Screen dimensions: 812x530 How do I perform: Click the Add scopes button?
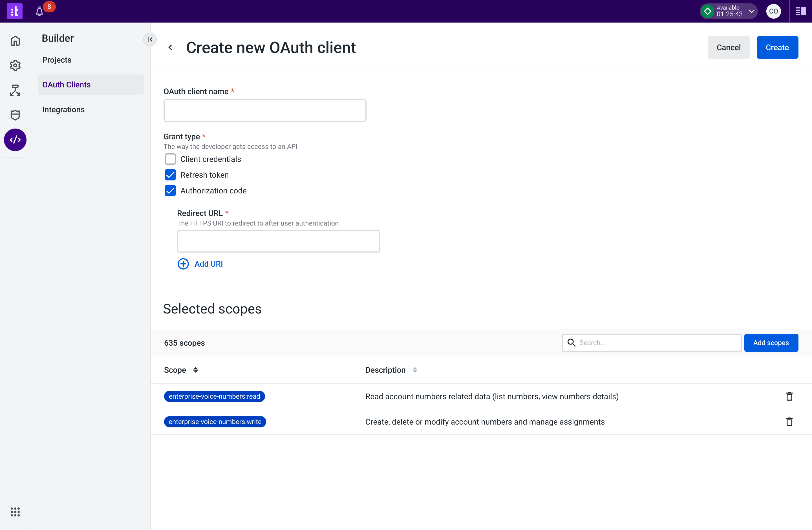771,343
